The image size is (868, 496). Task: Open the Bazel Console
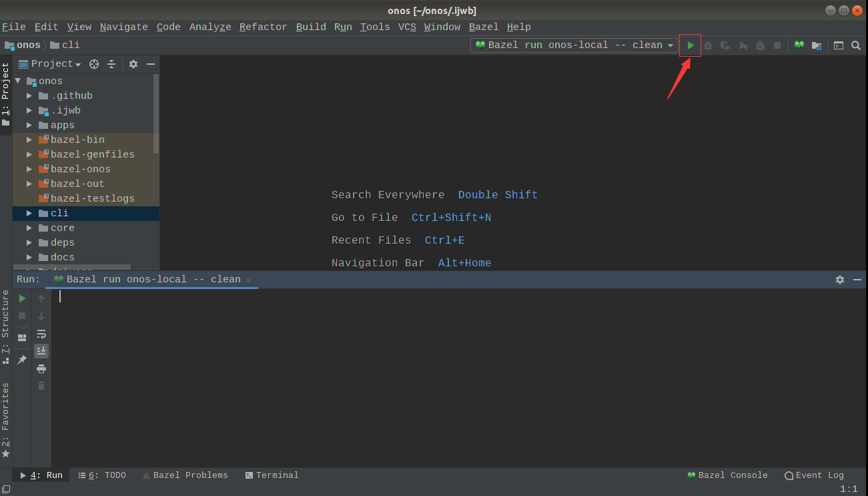727,475
